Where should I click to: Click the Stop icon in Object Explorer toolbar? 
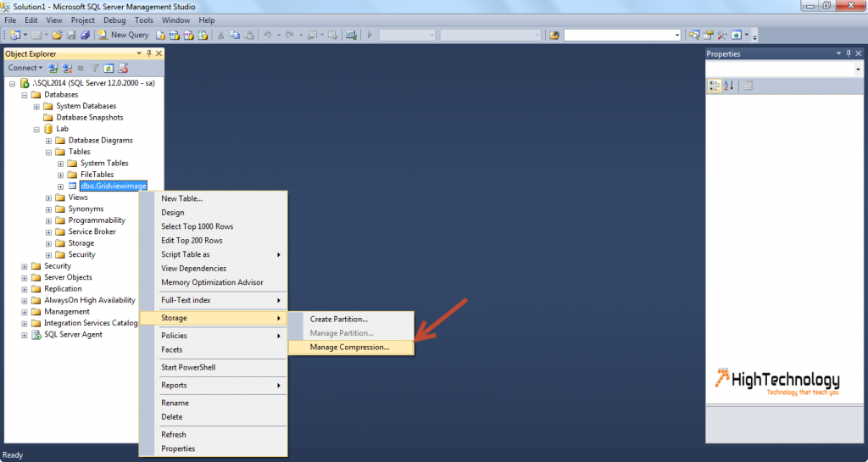[81, 68]
